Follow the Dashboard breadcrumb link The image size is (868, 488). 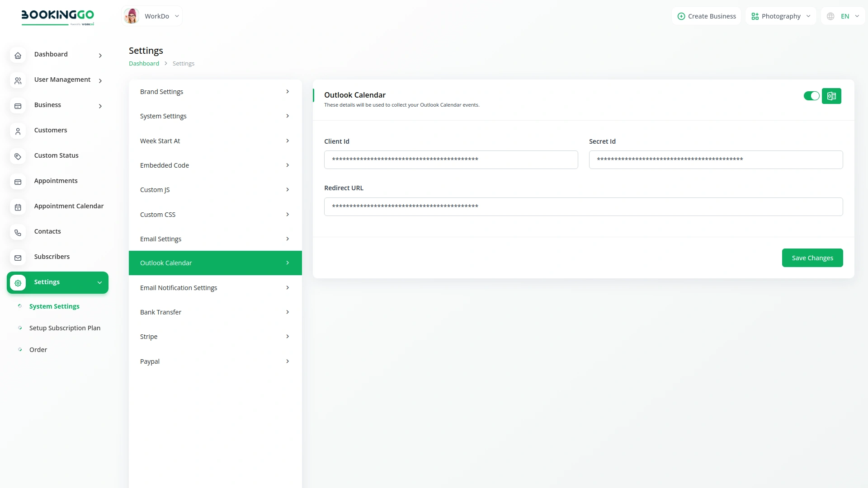pyautogui.click(x=144, y=63)
